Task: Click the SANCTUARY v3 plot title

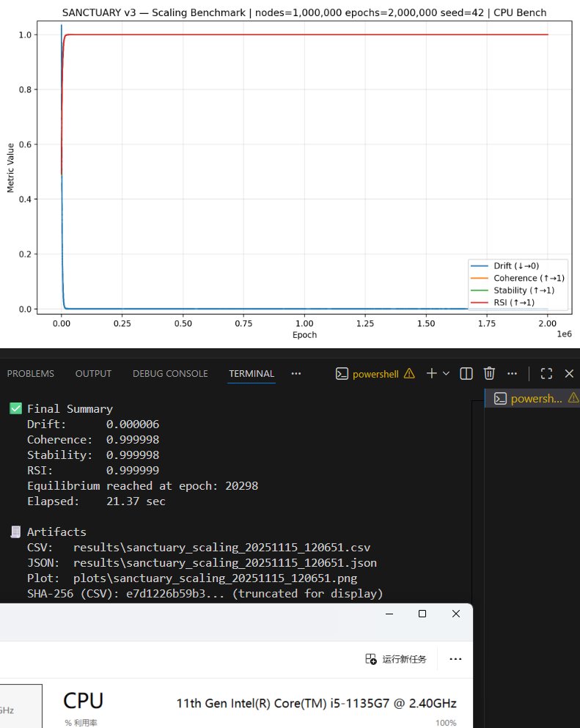Action: click(x=304, y=12)
